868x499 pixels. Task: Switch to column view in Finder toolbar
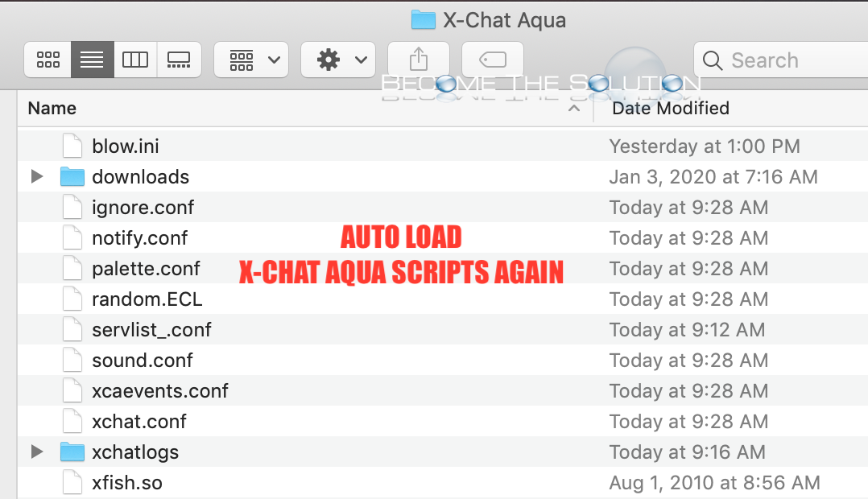pos(135,60)
